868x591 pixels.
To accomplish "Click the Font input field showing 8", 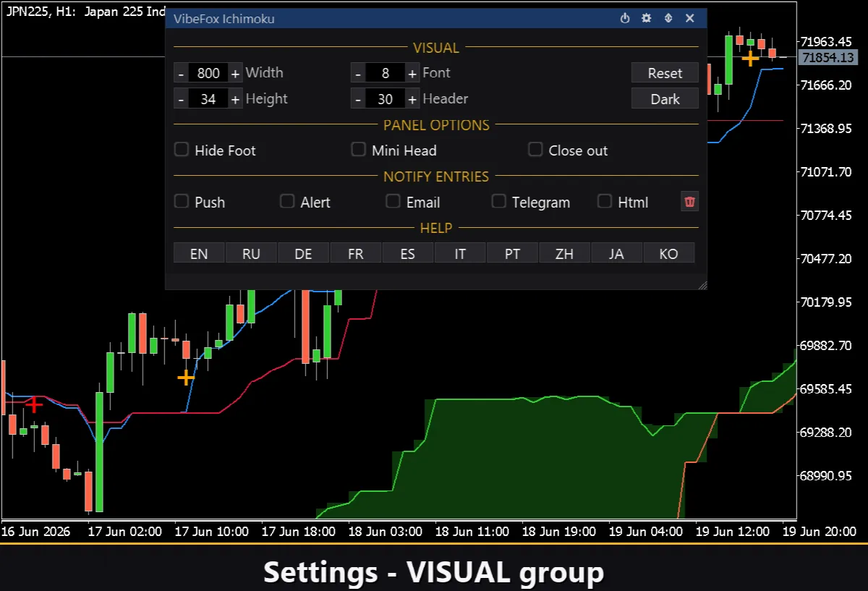I will tap(385, 73).
